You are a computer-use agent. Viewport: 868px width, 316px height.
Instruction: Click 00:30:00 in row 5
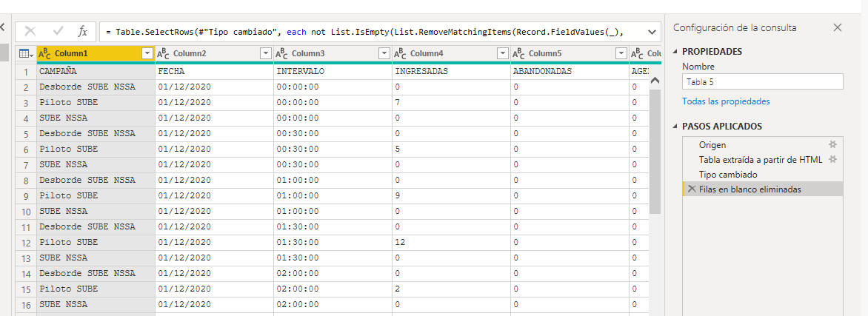point(333,133)
